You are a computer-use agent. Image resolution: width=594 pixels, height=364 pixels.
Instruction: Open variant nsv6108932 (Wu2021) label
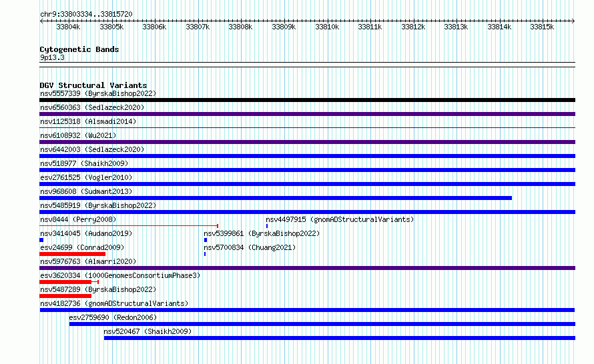78,135
